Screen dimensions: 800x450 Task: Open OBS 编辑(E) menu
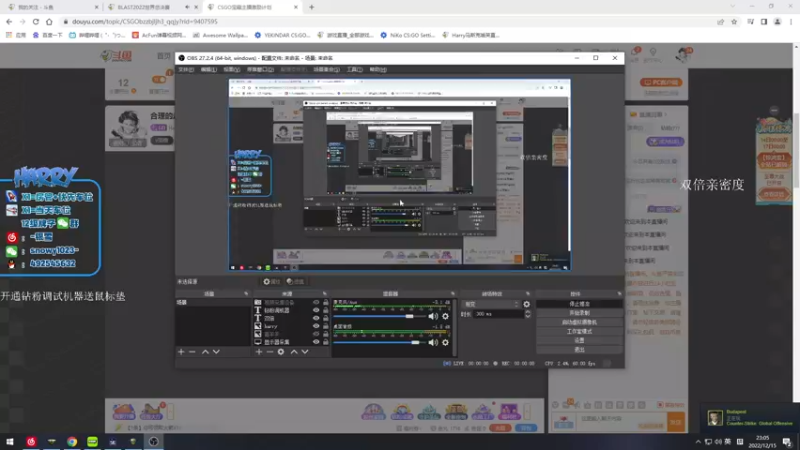click(209, 69)
